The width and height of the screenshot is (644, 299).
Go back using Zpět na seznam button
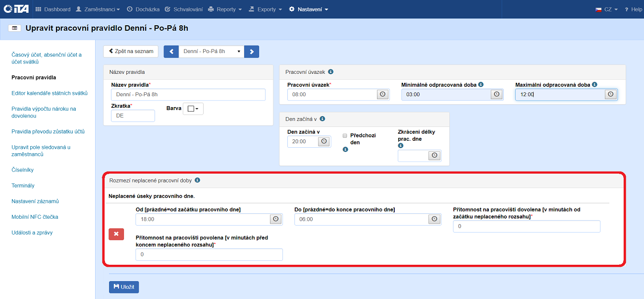tap(131, 52)
